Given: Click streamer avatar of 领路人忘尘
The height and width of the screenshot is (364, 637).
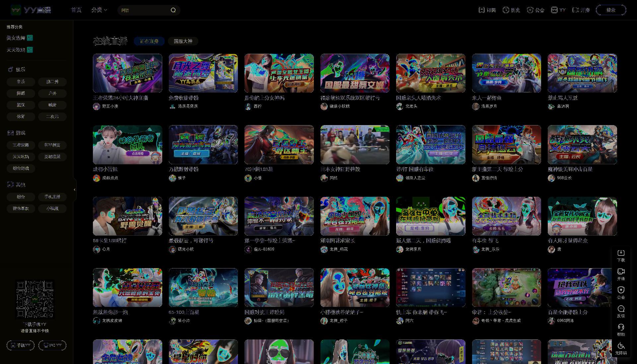Looking at the screenshot, I should 400,178.
